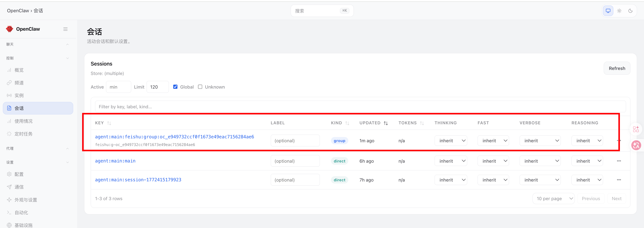The width and height of the screenshot is (644, 228).
Task: Enable the Unknown checkbox
Action: point(200,87)
